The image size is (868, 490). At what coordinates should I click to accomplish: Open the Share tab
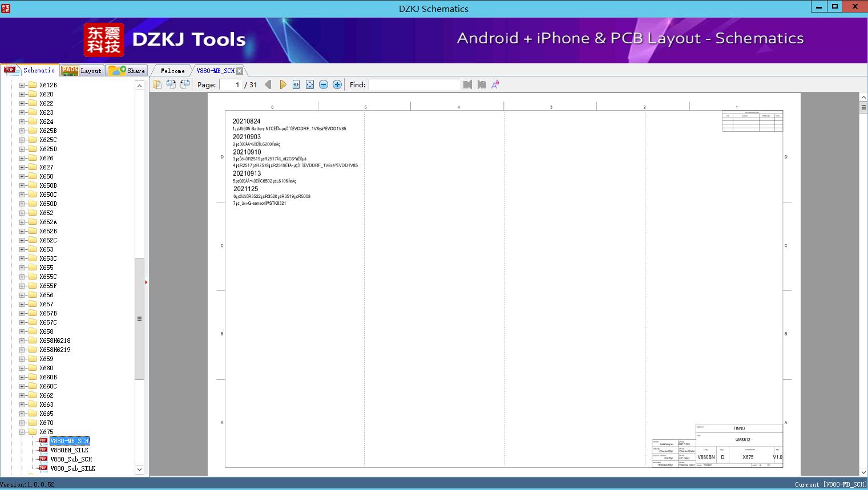[127, 71]
